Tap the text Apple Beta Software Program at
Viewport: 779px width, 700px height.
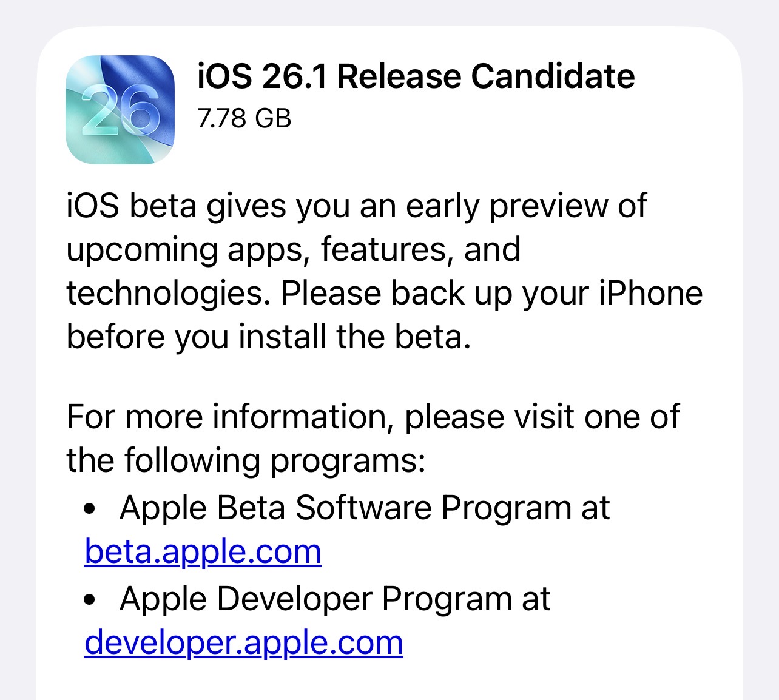pyautogui.click(x=365, y=508)
